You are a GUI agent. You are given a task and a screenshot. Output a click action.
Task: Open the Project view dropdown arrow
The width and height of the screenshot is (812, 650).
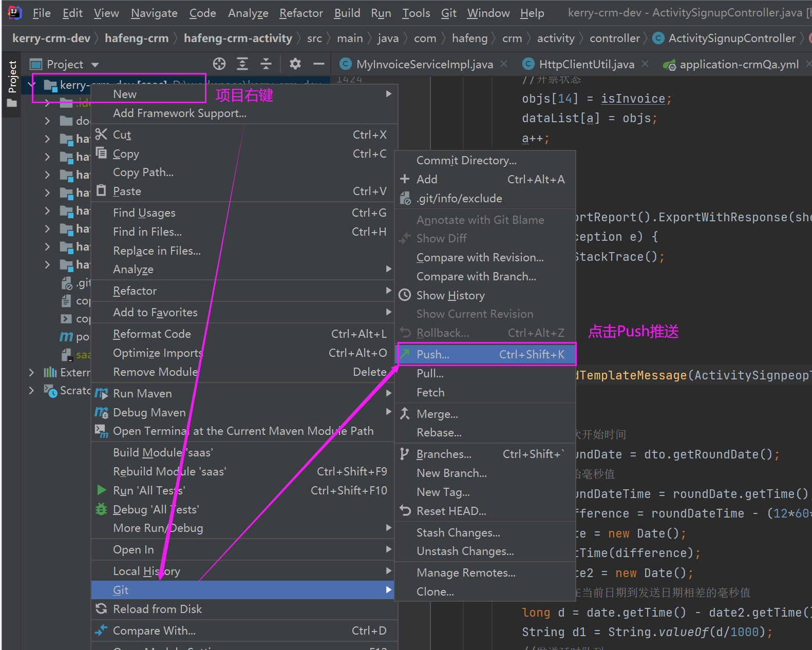[95, 65]
